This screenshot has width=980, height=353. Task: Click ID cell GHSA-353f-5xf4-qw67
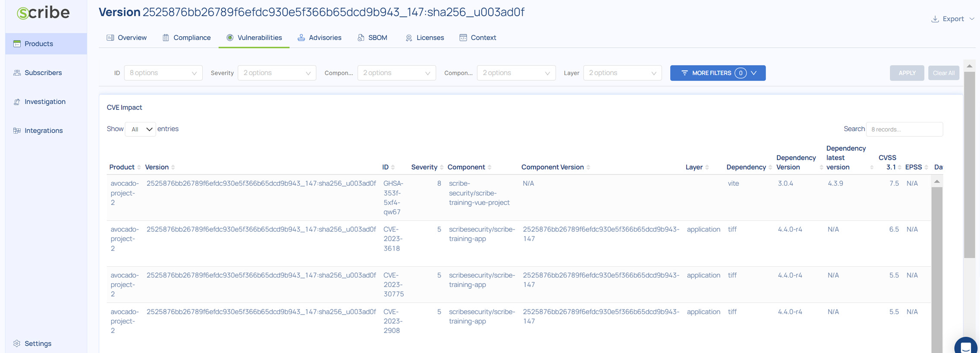tap(393, 198)
